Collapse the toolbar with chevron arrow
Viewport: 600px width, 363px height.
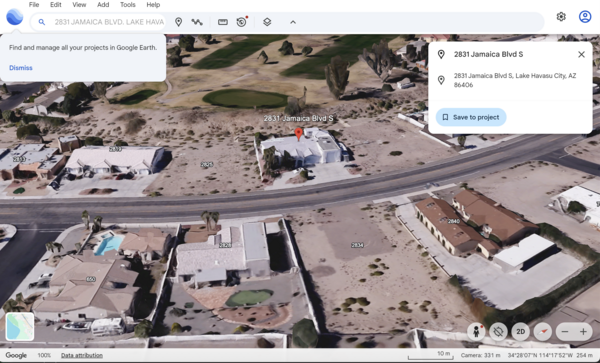pyautogui.click(x=293, y=22)
